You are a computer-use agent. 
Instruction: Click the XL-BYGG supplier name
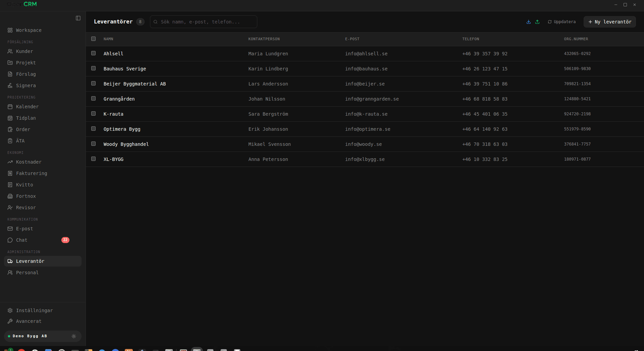click(x=113, y=159)
